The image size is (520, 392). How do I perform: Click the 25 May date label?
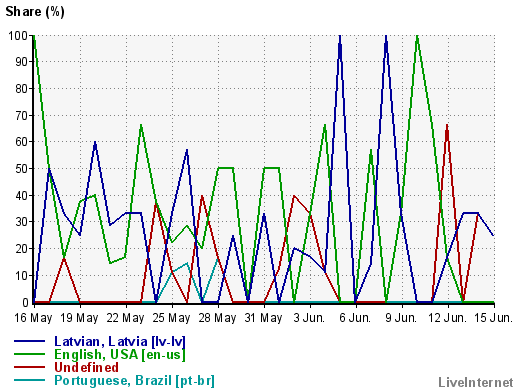point(171,318)
